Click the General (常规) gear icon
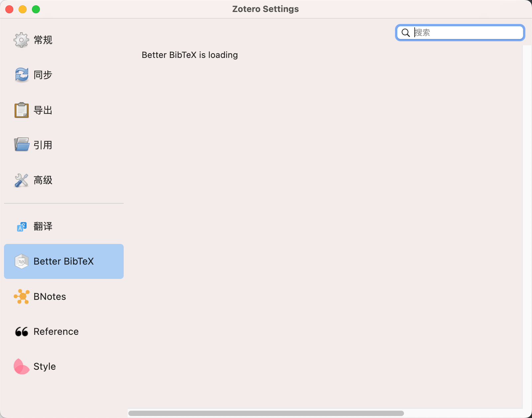The height and width of the screenshot is (418, 532). click(x=22, y=40)
